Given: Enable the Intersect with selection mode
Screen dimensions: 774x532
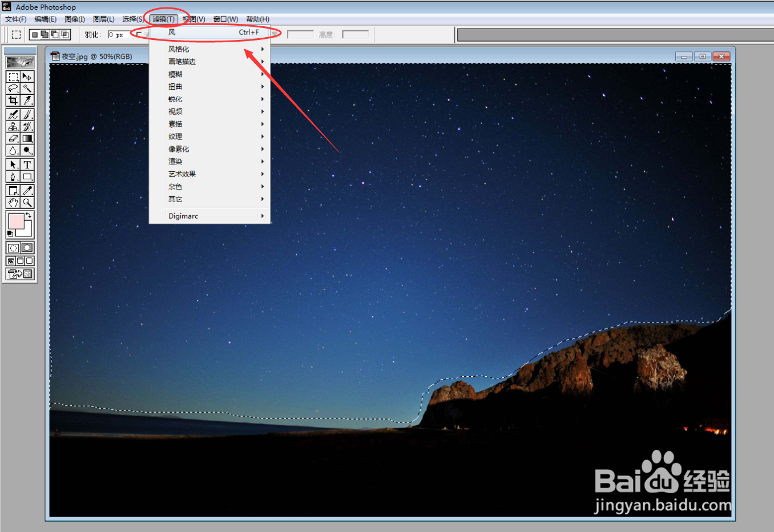Looking at the screenshot, I should pos(65,35).
